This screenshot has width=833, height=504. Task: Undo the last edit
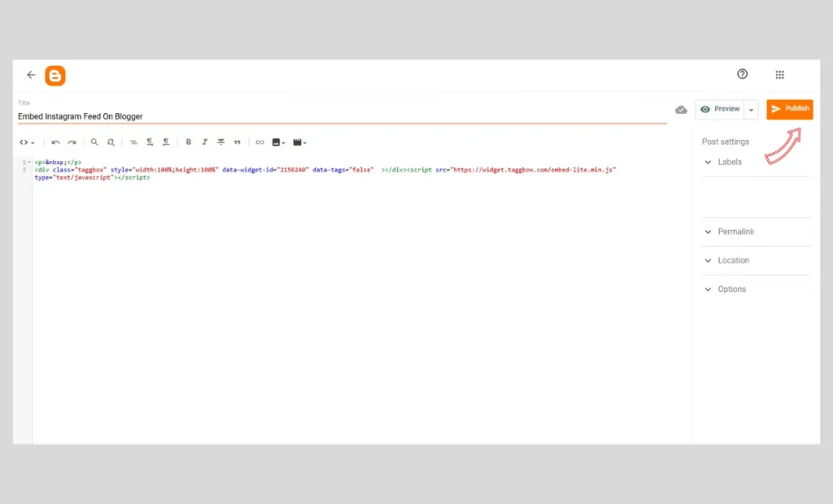coord(55,142)
